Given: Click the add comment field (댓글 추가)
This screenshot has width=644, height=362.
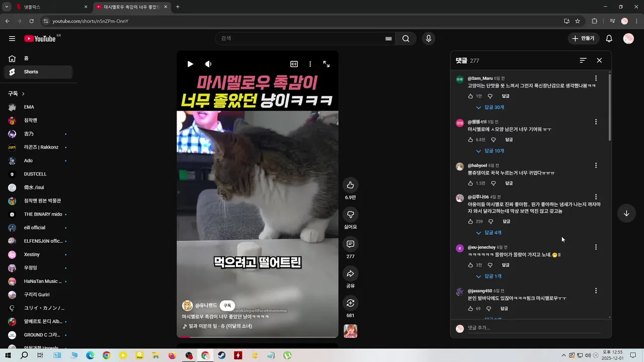Looking at the screenshot, I should [534, 328].
